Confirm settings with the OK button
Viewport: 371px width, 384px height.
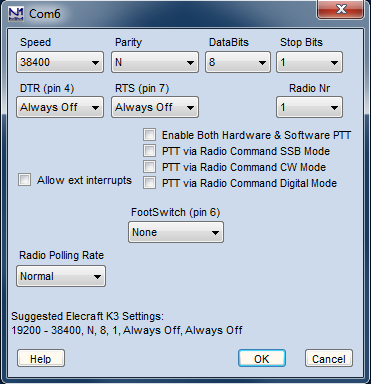point(262,359)
